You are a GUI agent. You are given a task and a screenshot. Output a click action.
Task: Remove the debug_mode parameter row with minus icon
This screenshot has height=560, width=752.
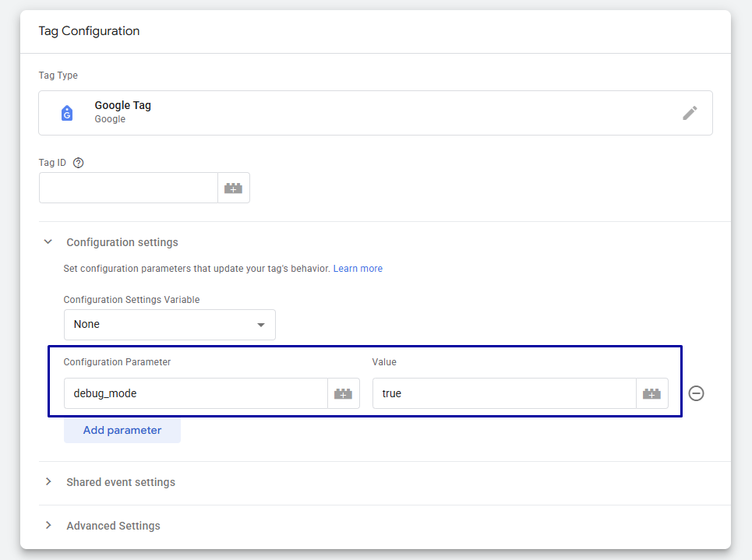(x=696, y=393)
